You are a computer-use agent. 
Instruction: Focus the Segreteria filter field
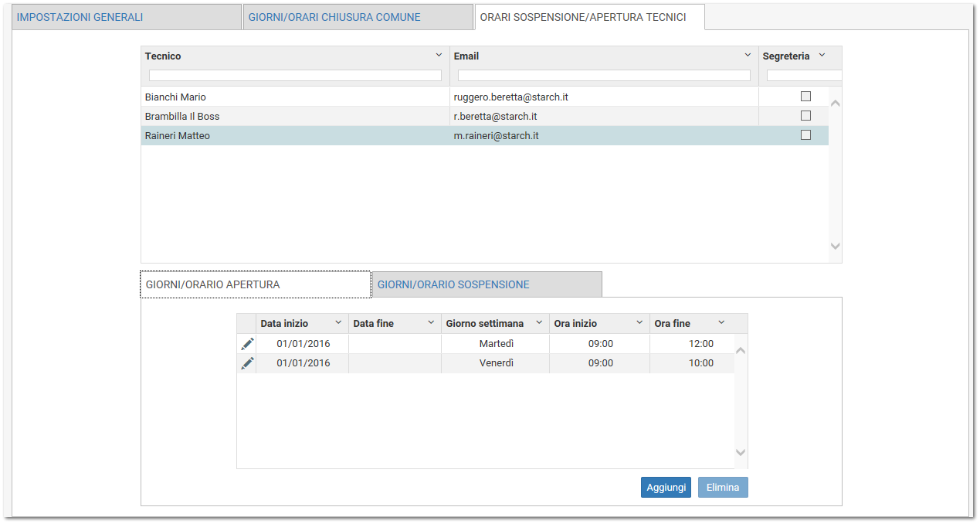point(804,76)
